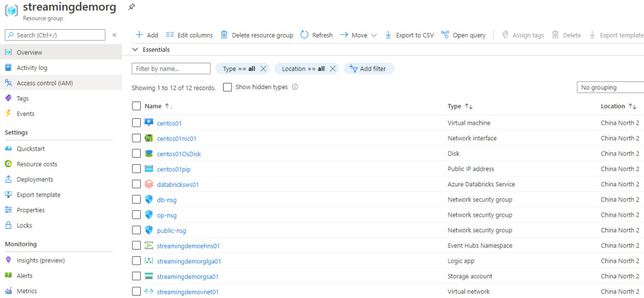
Task: Click the centos01OsDisk disk icon
Action: 148,153
